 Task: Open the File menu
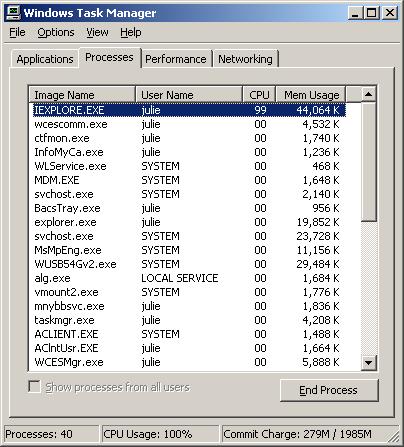point(17,32)
